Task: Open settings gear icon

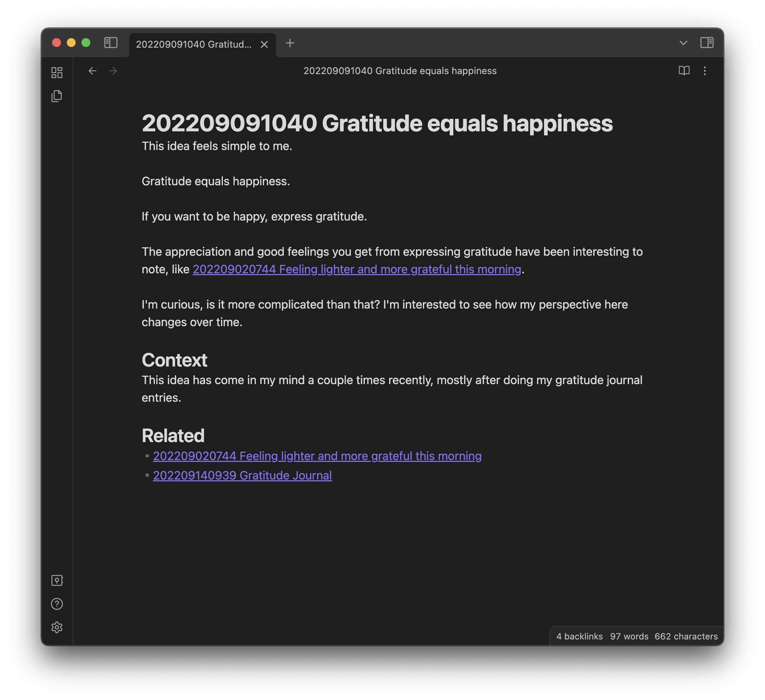Action: click(x=57, y=627)
